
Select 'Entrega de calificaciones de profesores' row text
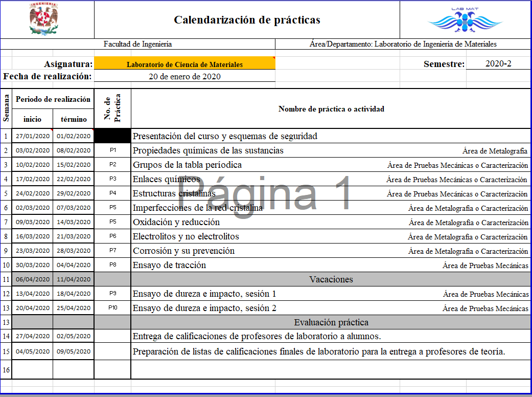coord(257,336)
